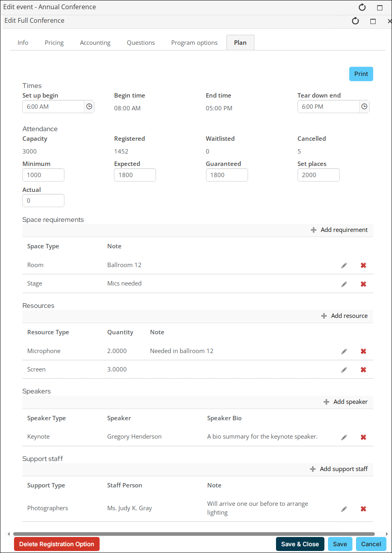Viewport: 392px width, 553px height.
Task: Click 'Gregory Henderson' speaker name
Action: coord(134,437)
